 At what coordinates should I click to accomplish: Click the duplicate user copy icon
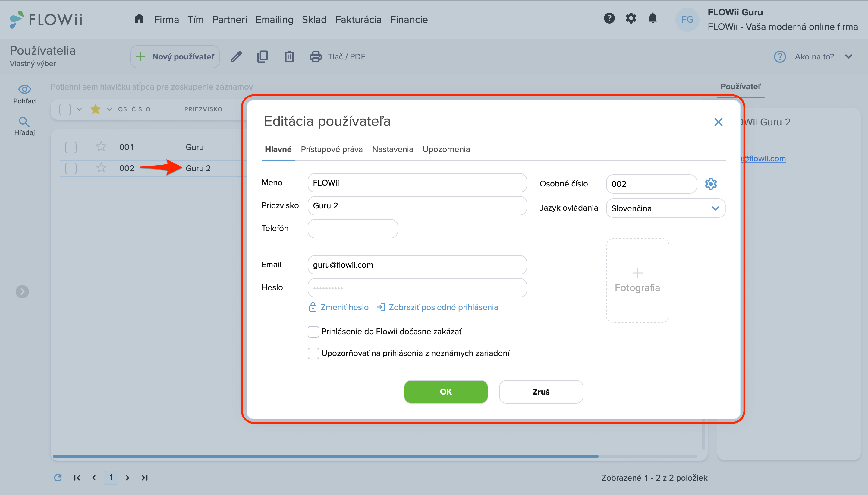coord(263,56)
